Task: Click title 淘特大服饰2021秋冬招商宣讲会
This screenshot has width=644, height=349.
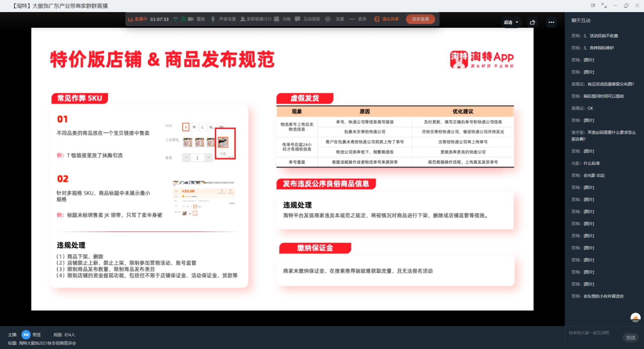Action: point(47,343)
